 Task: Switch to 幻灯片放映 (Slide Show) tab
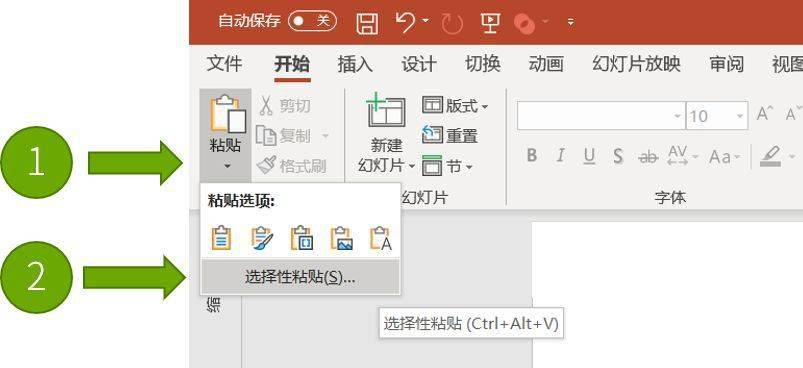pyautogui.click(x=637, y=64)
